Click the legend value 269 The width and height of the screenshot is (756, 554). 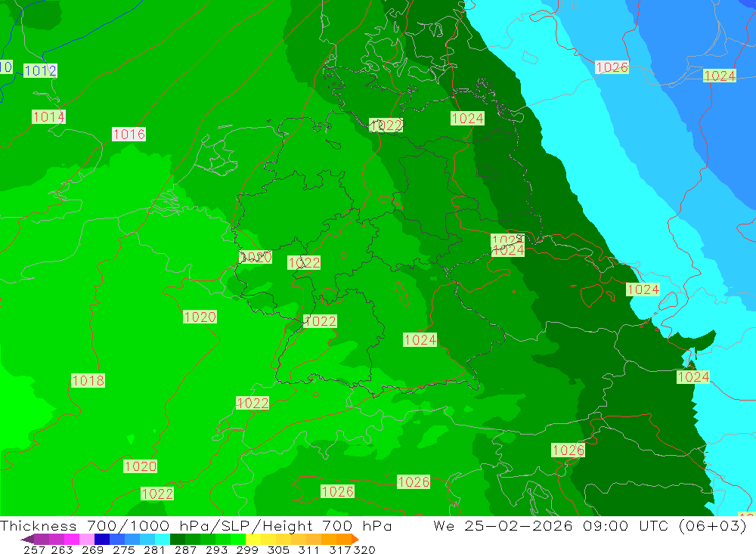pos(92,549)
